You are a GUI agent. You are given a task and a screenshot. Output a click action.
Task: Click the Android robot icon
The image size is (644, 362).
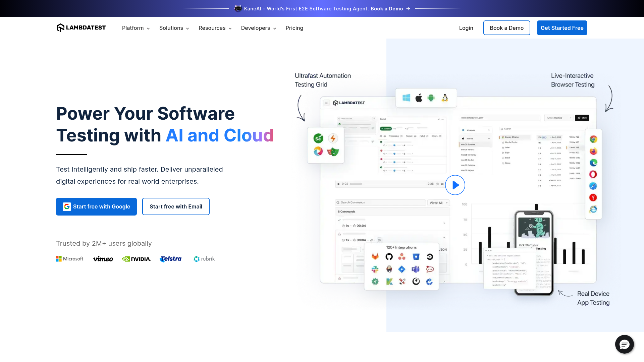431,98
